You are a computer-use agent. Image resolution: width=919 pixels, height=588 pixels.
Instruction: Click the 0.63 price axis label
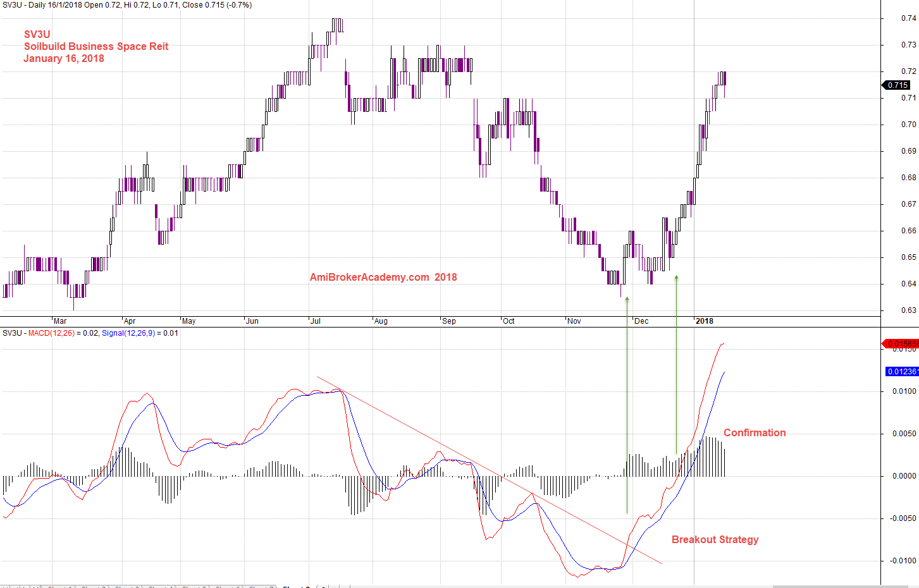point(908,310)
